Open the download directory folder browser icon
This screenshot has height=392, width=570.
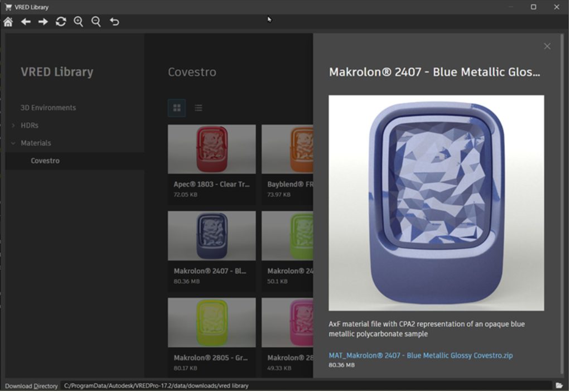tap(559, 385)
